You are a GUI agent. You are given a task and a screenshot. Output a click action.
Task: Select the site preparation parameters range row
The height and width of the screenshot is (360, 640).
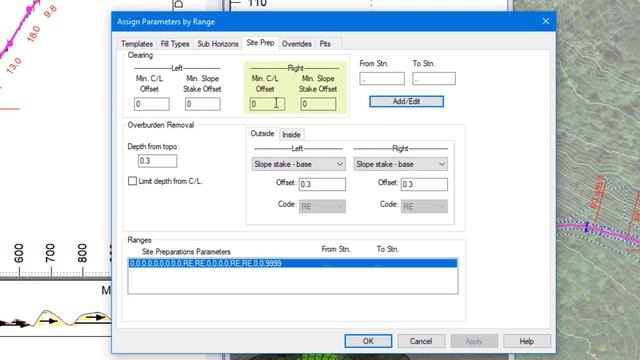coord(293,263)
